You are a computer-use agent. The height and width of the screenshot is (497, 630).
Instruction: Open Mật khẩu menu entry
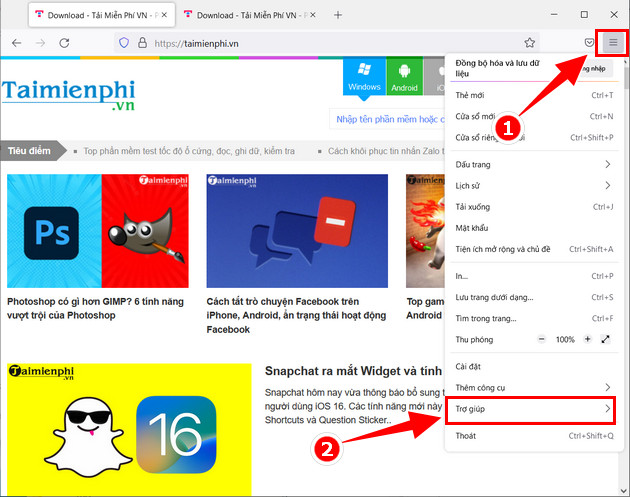pyautogui.click(x=534, y=228)
